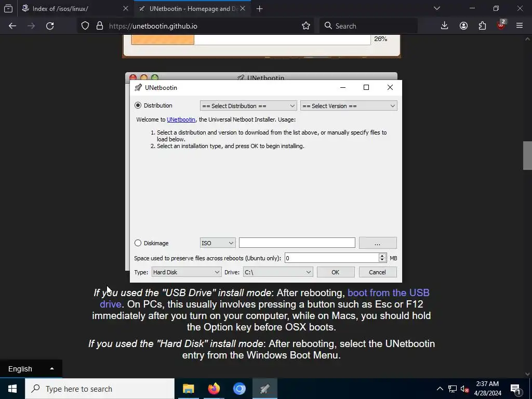Select the UNetbootin taskbar icon
The image size is (532, 399).
pos(265,389)
